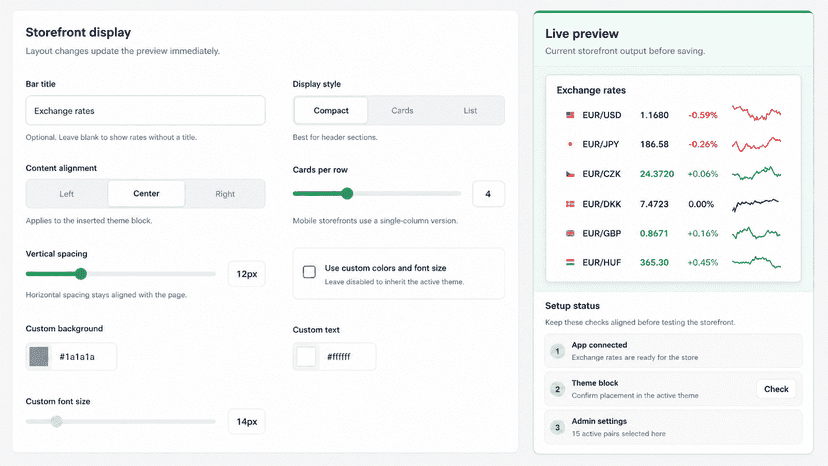Click the -0.59% change value

(x=702, y=115)
